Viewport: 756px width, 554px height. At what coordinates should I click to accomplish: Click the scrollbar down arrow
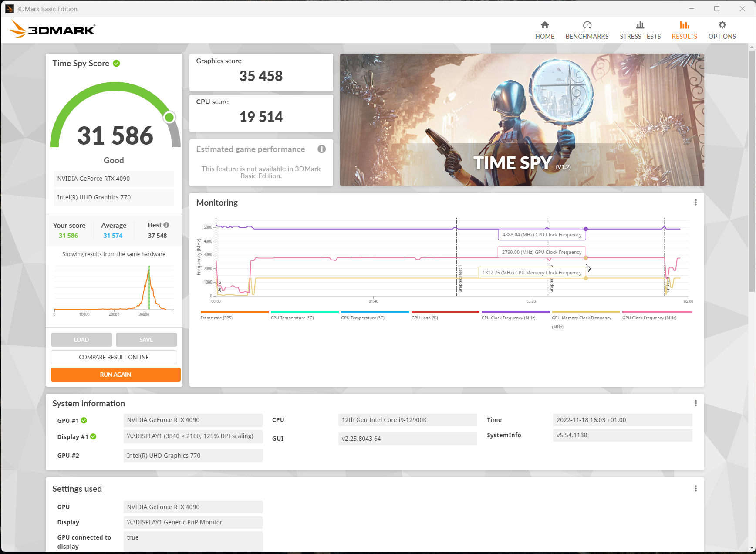(x=752, y=548)
